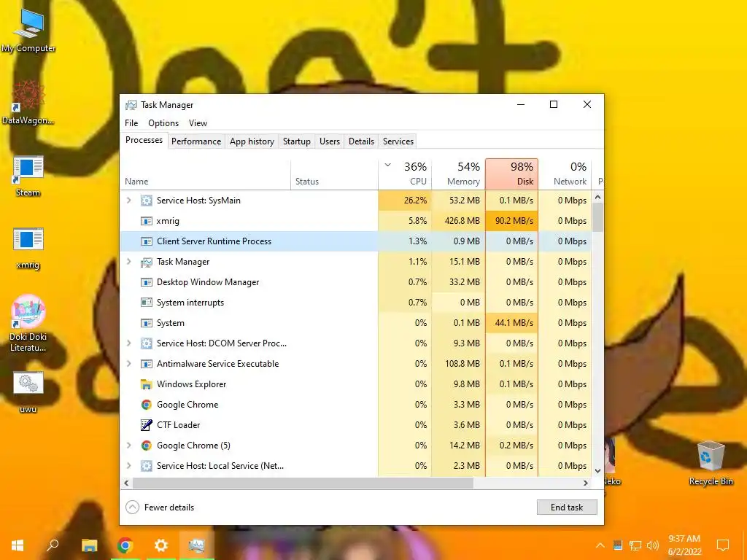Open the network icon in system tray

click(635, 545)
